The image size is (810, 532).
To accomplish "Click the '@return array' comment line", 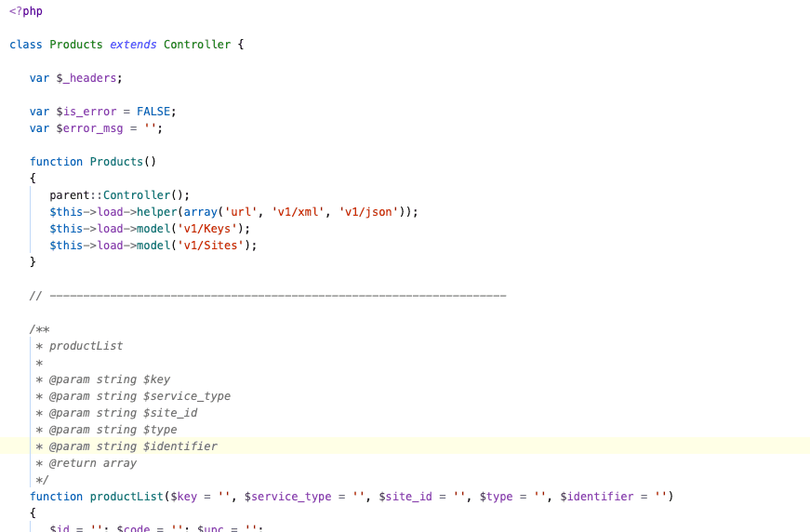I will pos(86,463).
